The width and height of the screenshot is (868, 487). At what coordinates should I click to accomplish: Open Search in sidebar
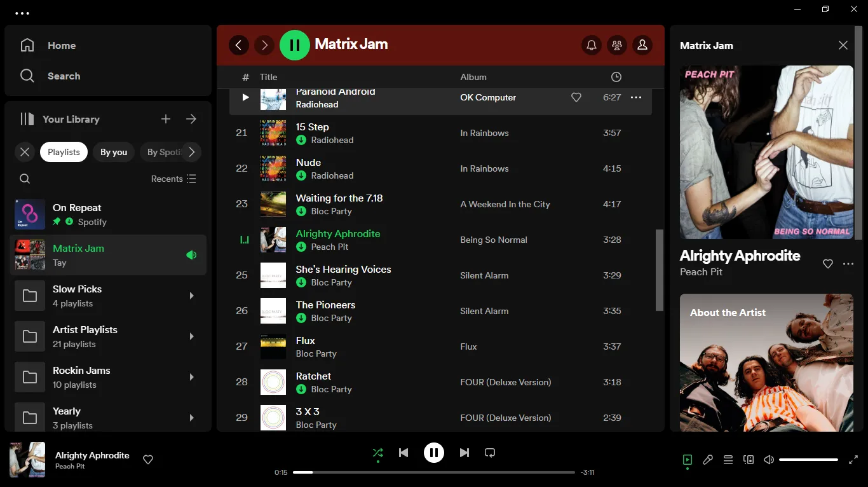[x=50, y=76]
